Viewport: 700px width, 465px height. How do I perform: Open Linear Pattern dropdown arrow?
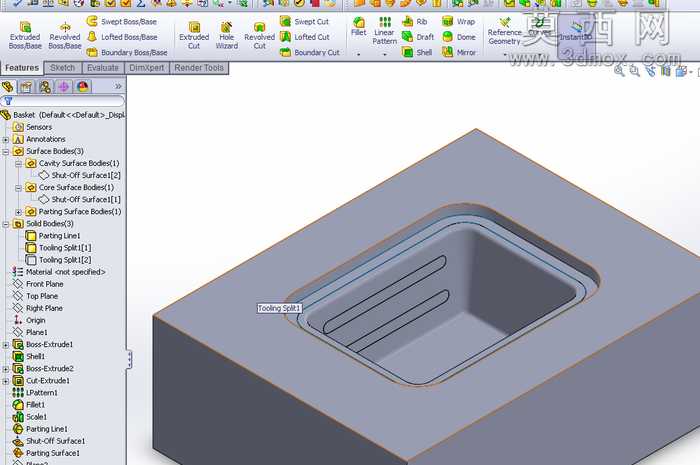[x=384, y=54]
